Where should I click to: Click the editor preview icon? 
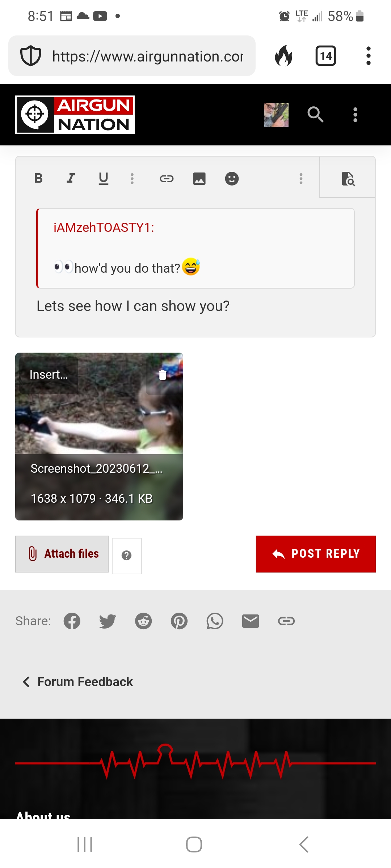coord(348,178)
